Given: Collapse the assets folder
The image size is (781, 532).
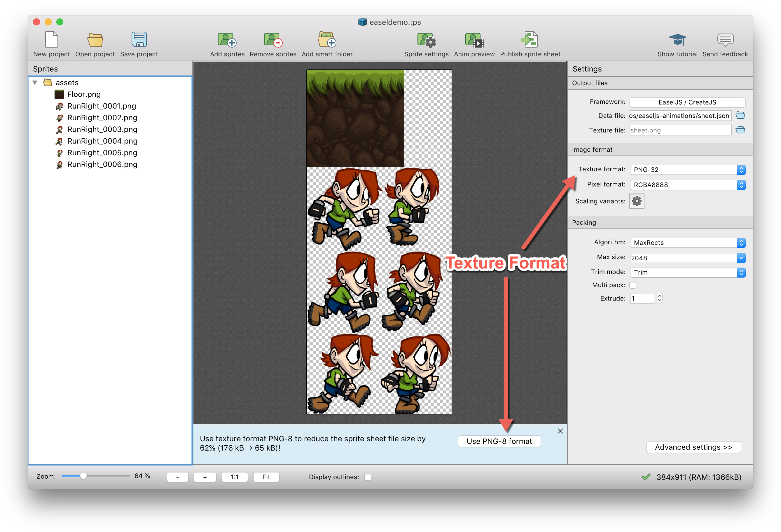Looking at the screenshot, I should point(35,82).
